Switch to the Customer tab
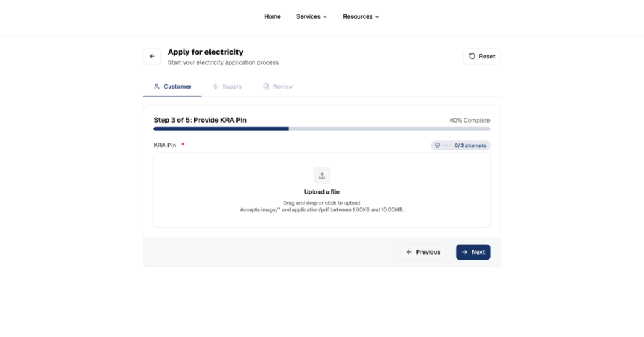The width and height of the screenshot is (644, 337). [172, 86]
